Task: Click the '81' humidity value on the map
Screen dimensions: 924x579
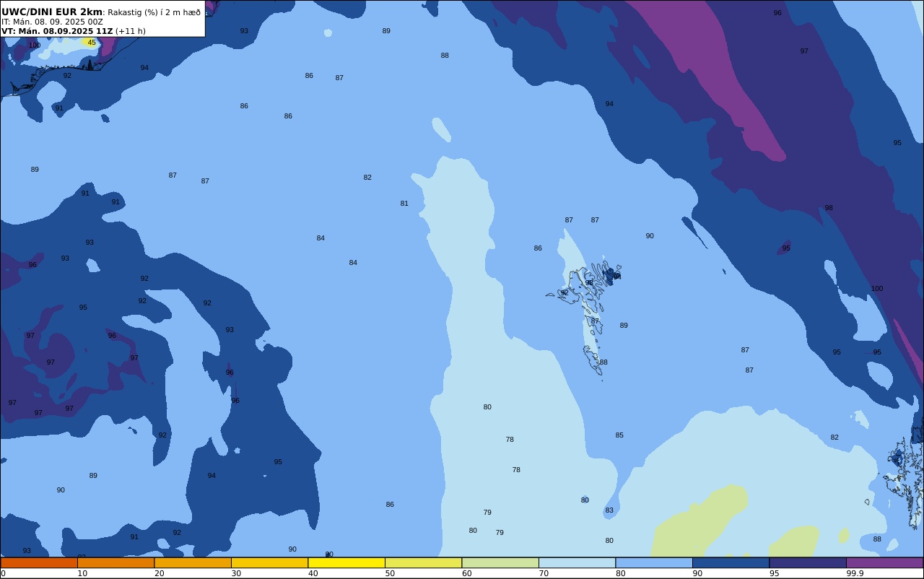Action: [404, 204]
